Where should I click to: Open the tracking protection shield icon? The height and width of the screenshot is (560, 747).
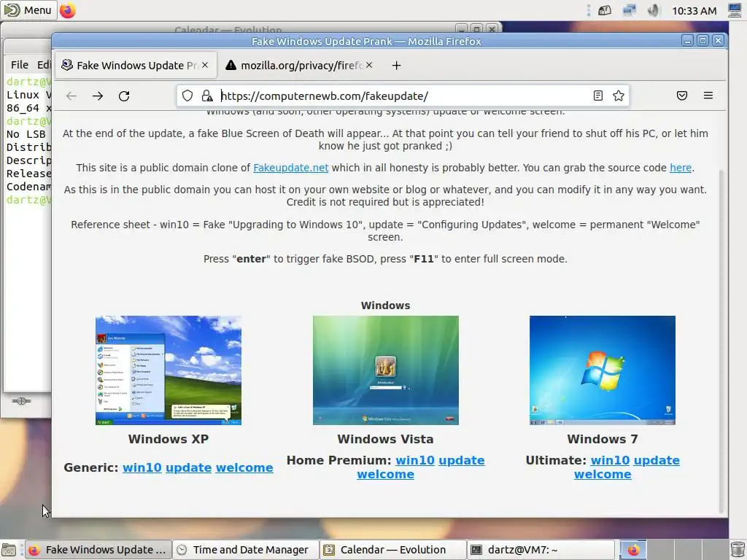[187, 96]
